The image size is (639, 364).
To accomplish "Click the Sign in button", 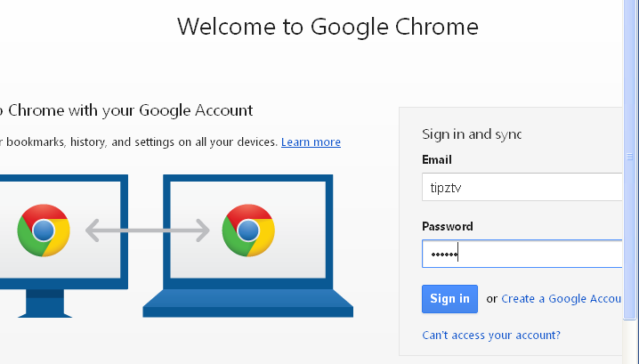I will pos(449,299).
